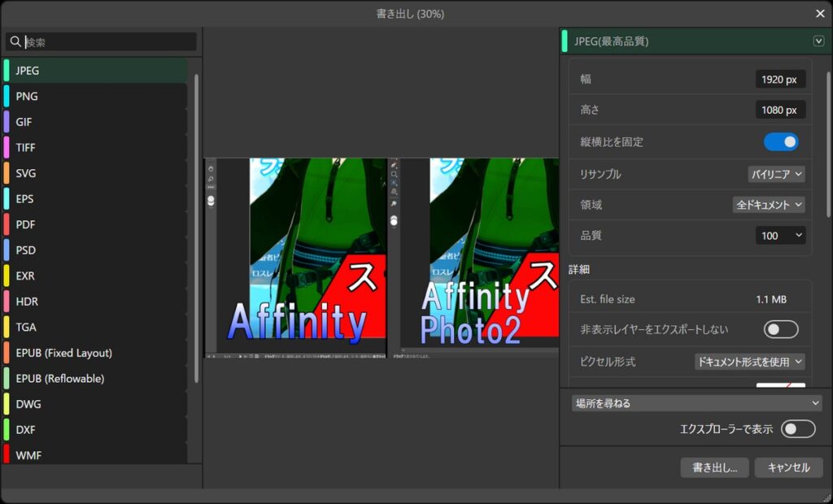Pick SVG from the format list

26,173
